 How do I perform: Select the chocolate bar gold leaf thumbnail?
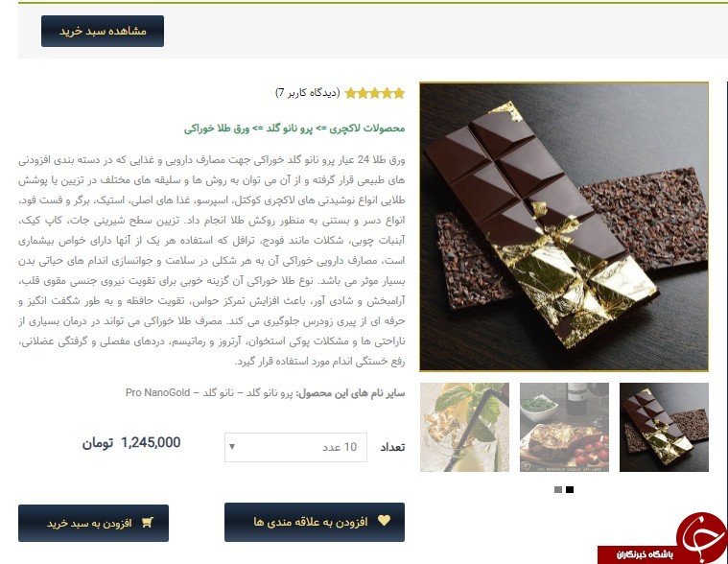pos(664,427)
